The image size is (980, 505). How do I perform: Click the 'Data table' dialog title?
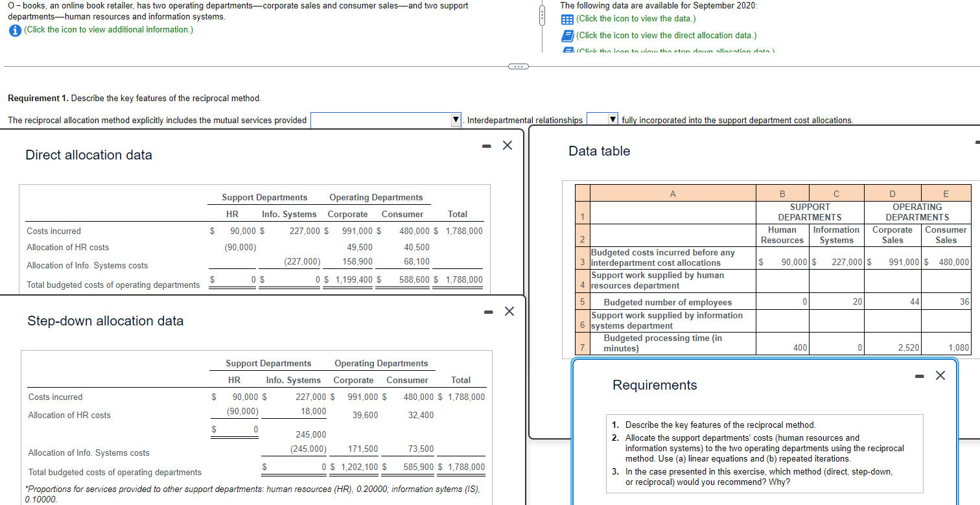[x=599, y=151]
